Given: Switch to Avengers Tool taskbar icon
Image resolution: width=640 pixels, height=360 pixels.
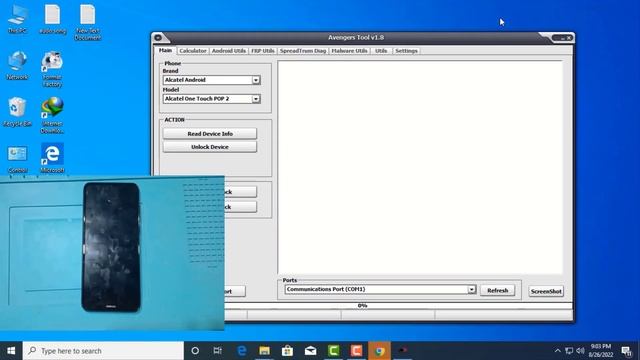Looking at the screenshot, I should [403, 351].
